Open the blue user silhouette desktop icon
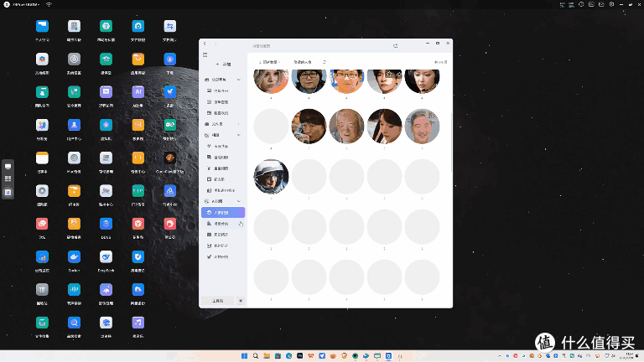Screen dimensions: 644x362 [x=74, y=125]
